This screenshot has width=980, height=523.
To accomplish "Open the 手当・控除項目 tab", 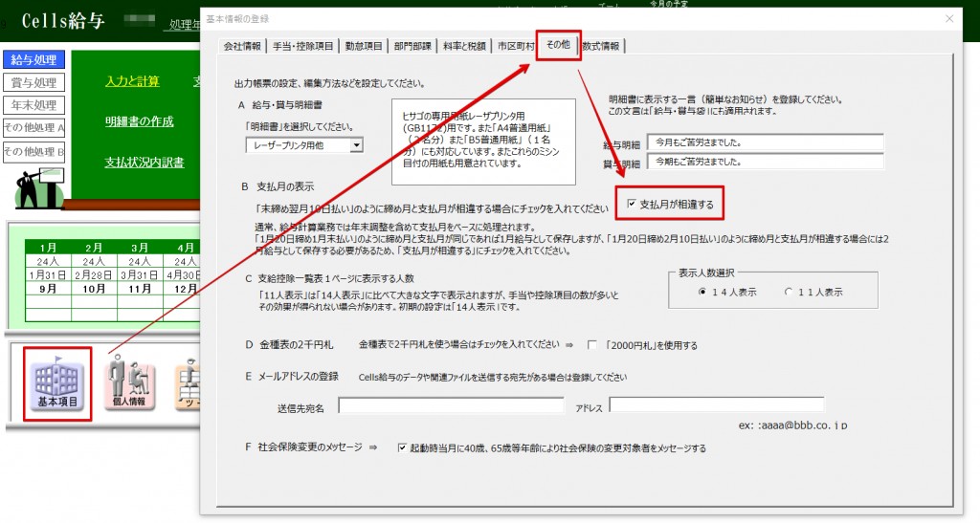I will click(x=303, y=46).
